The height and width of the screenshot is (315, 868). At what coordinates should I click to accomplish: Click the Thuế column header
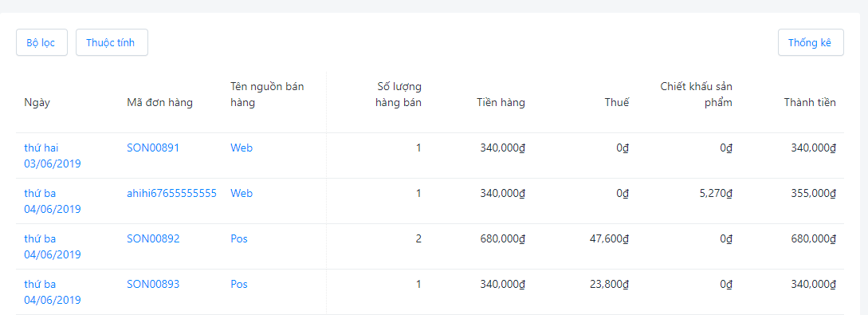(x=617, y=102)
